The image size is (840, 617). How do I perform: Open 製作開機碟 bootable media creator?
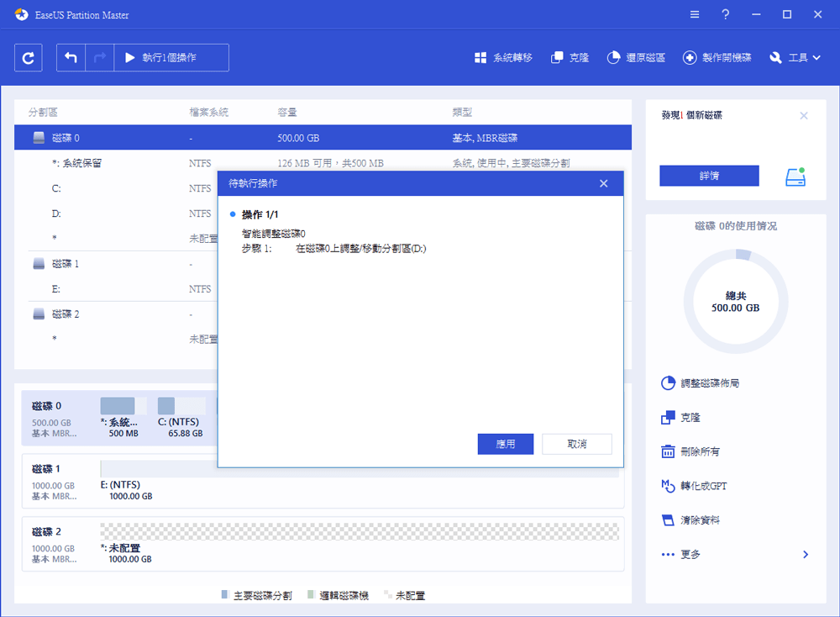[x=717, y=57]
